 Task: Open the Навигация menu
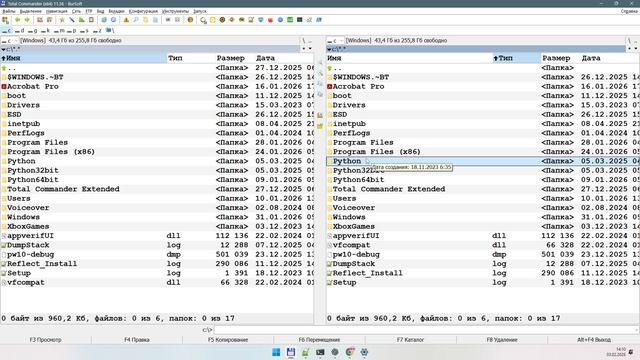pyautogui.click(x=57, y=11)
